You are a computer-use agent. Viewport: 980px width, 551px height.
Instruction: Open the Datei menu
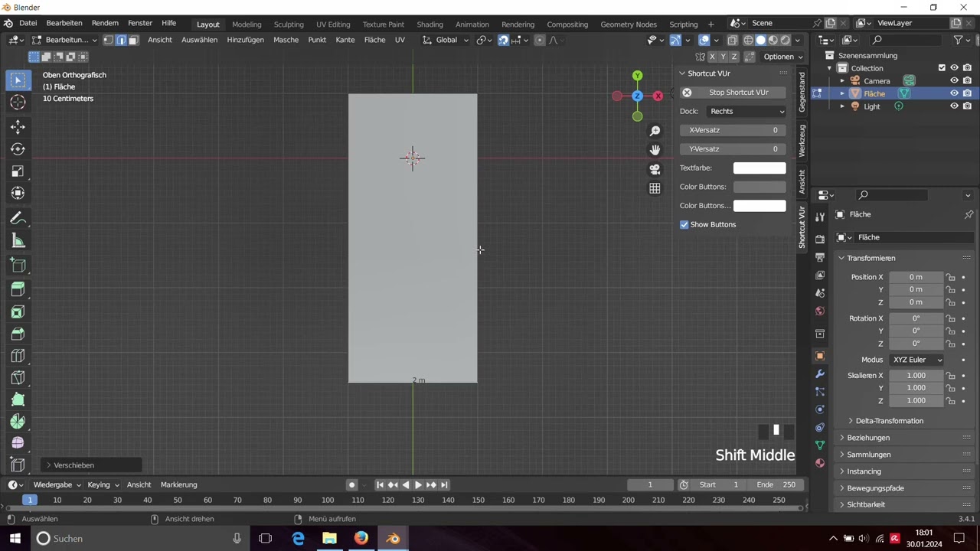[28, 23]
